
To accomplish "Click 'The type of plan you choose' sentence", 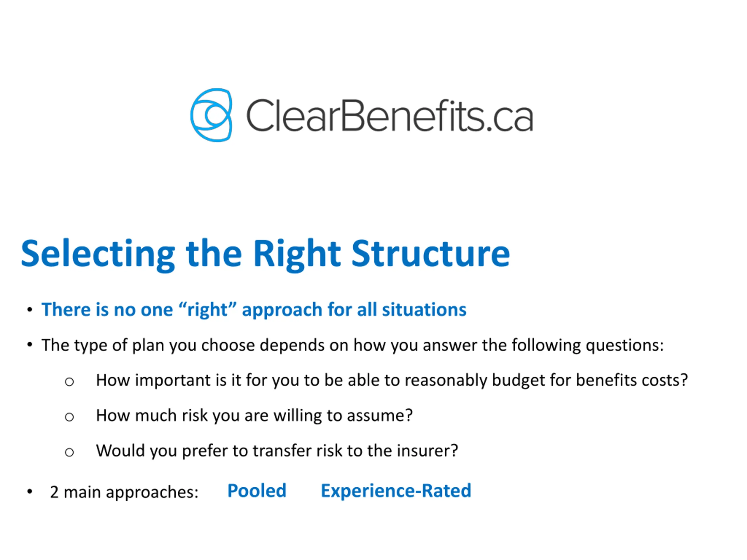I will point(352,346).
